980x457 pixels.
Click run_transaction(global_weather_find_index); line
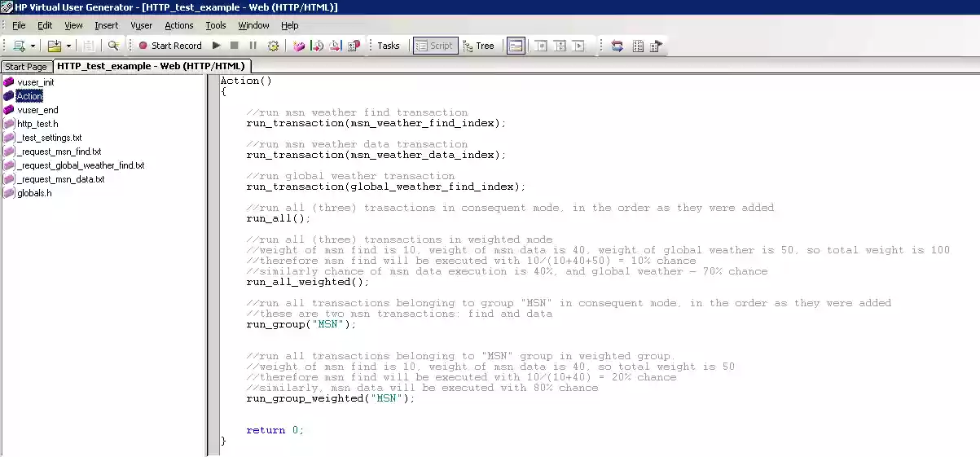coord(386,187)
